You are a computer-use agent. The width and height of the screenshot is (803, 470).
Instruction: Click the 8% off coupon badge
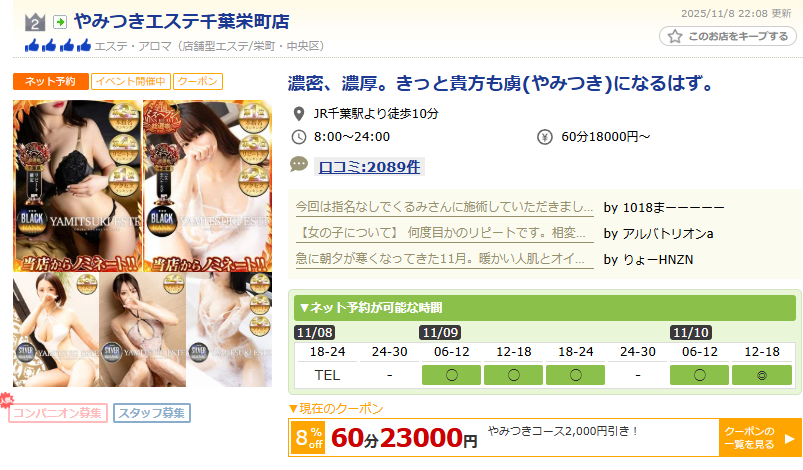pyautogui.click(x=309, y=438)
